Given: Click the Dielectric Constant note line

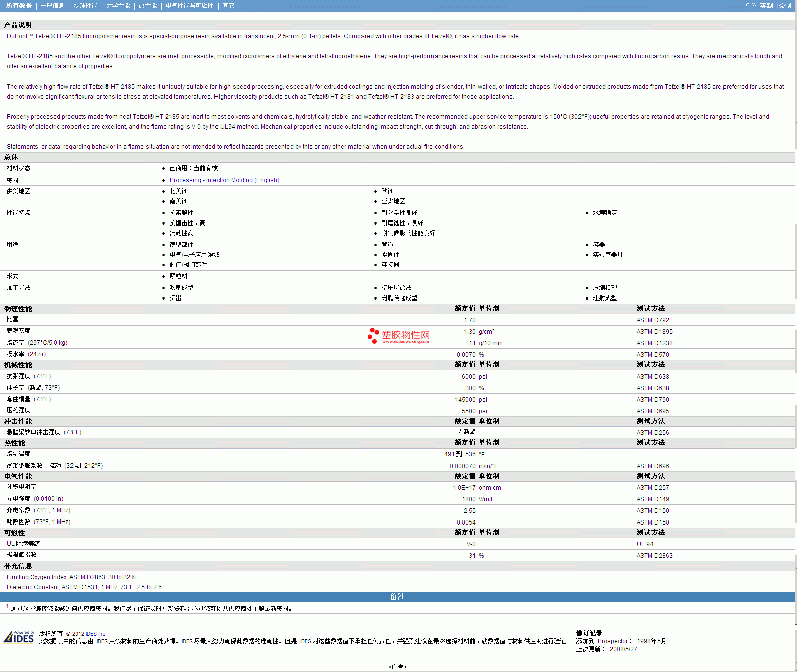Looking at the screenshot, I should [x=84, y=587].
